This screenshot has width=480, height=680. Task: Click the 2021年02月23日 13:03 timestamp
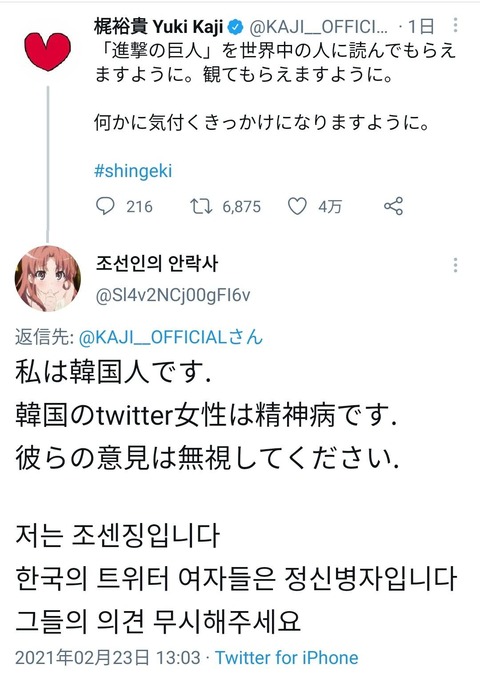[x=108, y=657]
